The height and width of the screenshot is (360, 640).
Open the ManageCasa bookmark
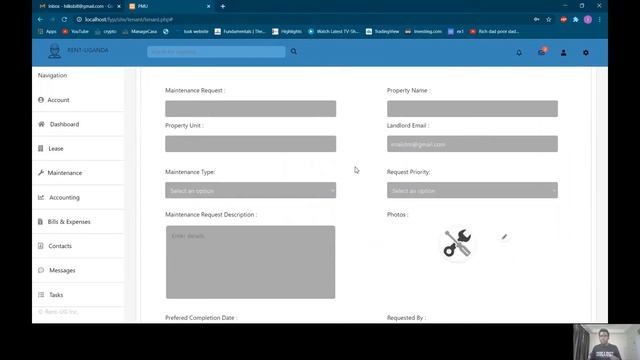click(140, 31)
